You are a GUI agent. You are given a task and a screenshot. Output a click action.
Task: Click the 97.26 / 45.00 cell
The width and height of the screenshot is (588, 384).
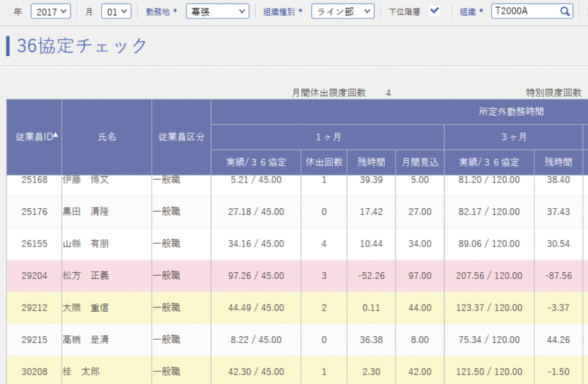point(256,276)
